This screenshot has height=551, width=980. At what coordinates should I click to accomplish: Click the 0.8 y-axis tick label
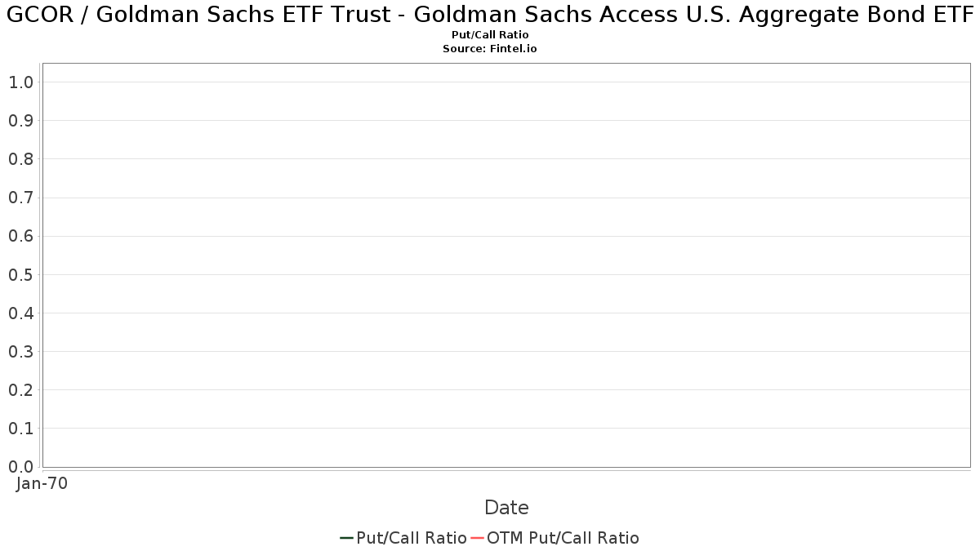20,159
